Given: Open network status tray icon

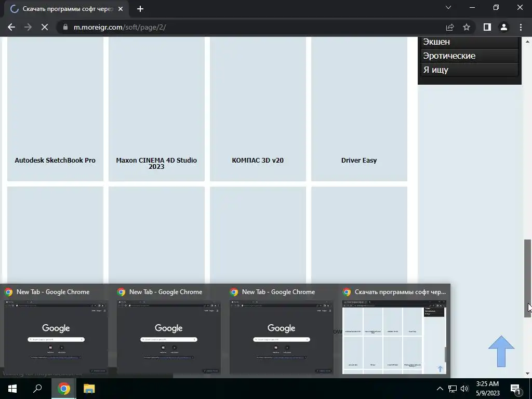Looking at the screenshot, I should tap(453, 389).
